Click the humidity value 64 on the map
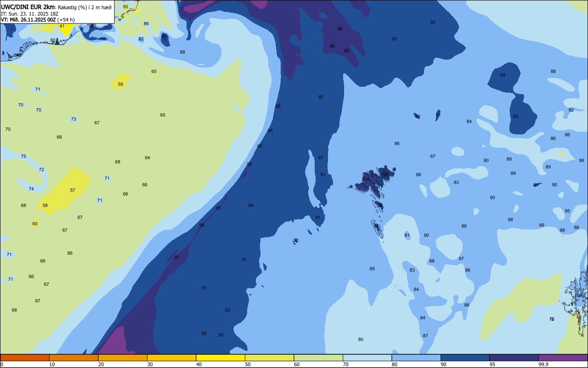Screen dimensions: 588x368 pos(147,158)
